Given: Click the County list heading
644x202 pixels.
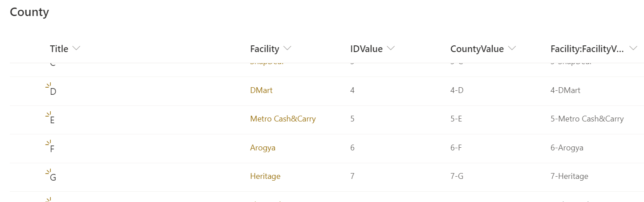Looking at the screenshot, I should [29, 12].
